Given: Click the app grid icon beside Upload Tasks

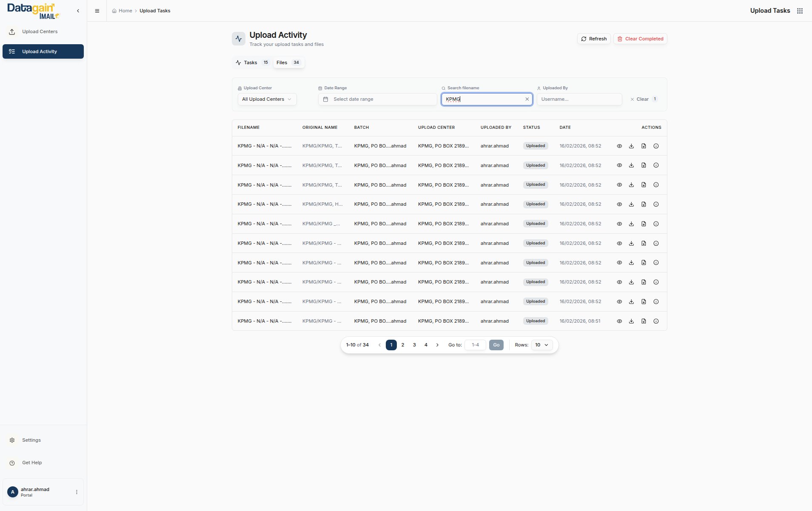Looking at the screenshot, I should [x=800, y=11].
